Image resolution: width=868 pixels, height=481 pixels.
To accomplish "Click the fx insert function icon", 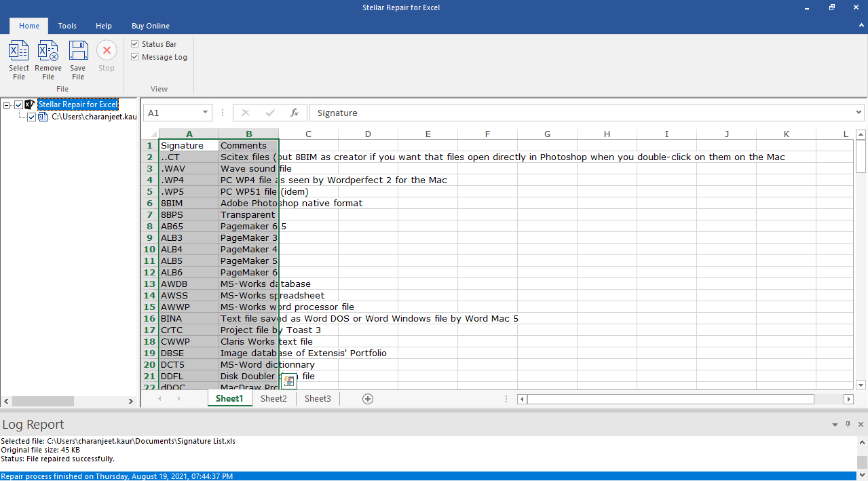I will [x=295, y=113].
